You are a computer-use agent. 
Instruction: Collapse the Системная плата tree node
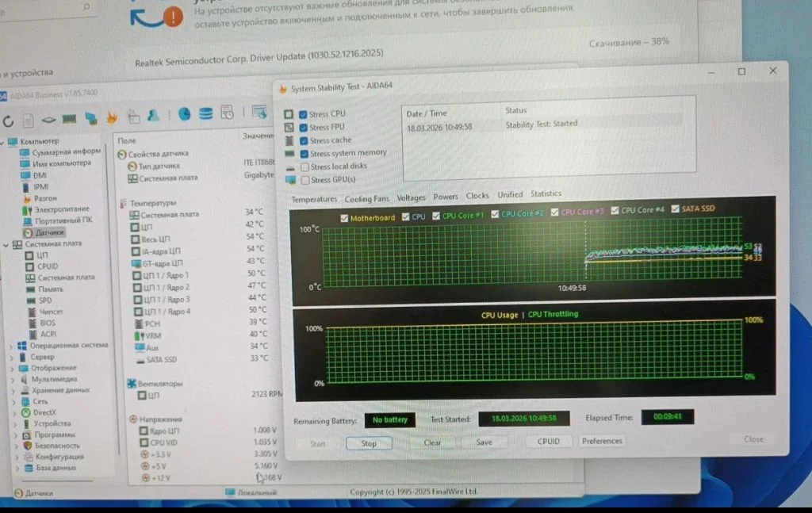coord(6,244)
